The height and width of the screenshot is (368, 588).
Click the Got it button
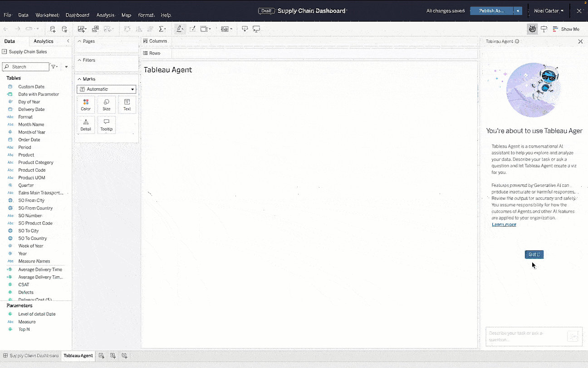534,254
